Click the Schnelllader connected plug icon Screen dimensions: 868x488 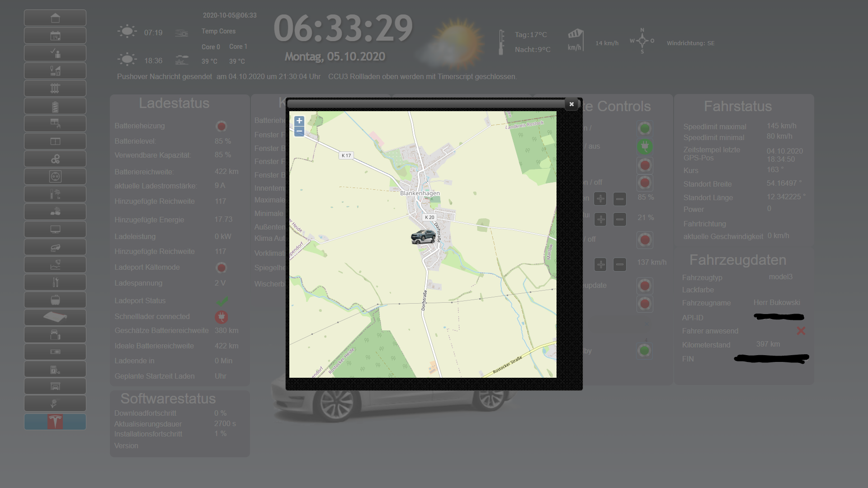point(221,317)
